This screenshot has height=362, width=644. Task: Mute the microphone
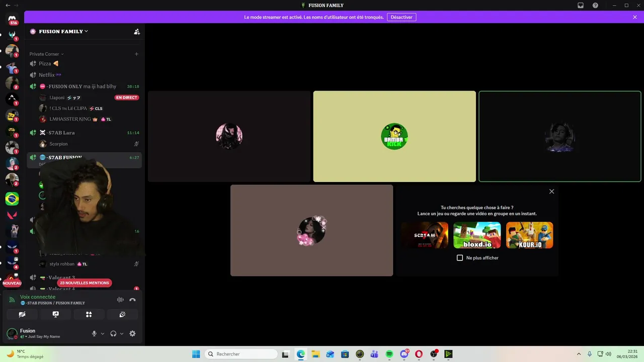(x=94, y=333)
